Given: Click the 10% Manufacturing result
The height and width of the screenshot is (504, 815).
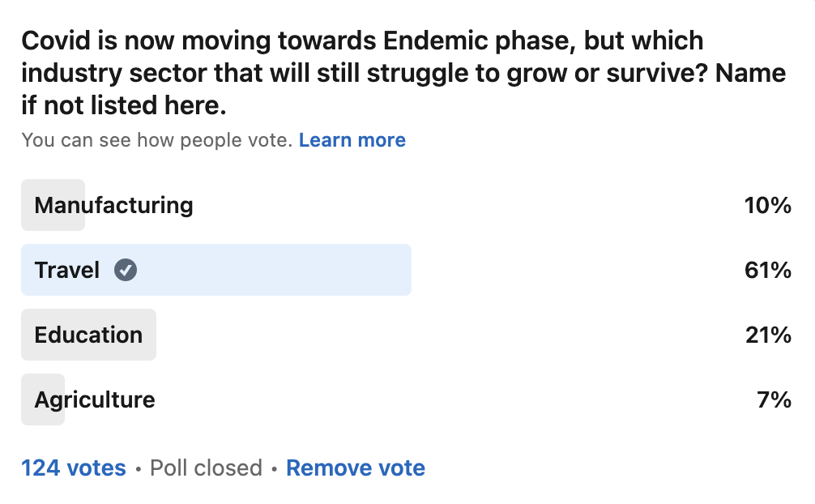Looking at the screenshot, I should [x=767, y=205].
